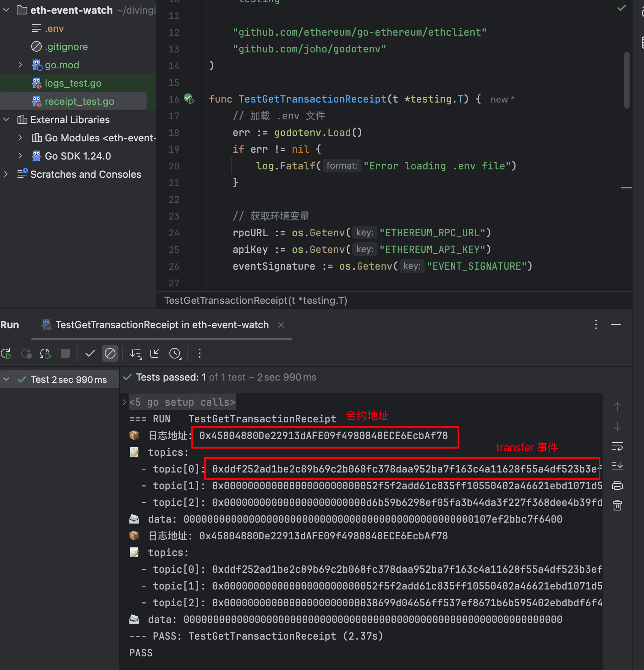Viewport: 644px width, 670px height.
Task: Collapse the External Libraries node
Action: click(x=6, y=120)
